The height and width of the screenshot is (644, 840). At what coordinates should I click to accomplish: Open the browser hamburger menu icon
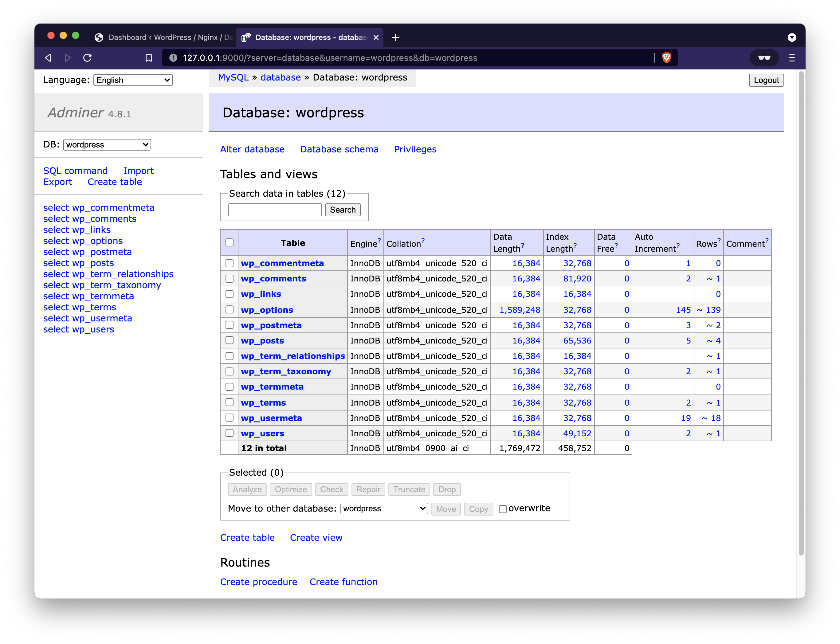(792, 58)
